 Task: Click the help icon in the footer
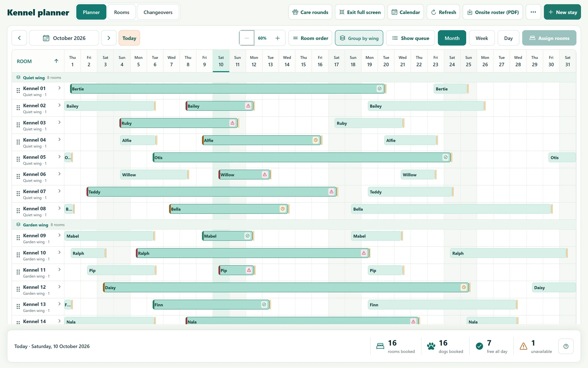[x=566, y=346]
